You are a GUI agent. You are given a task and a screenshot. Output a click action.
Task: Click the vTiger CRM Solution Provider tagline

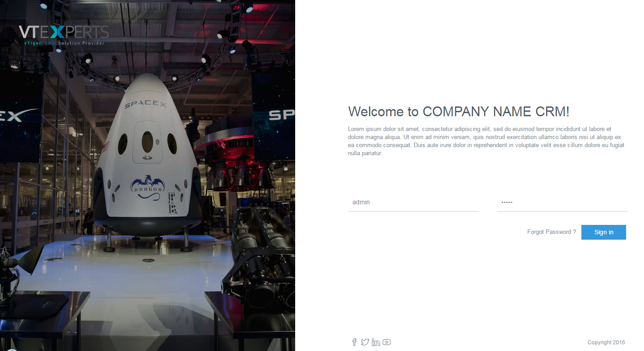coord(64,43)
